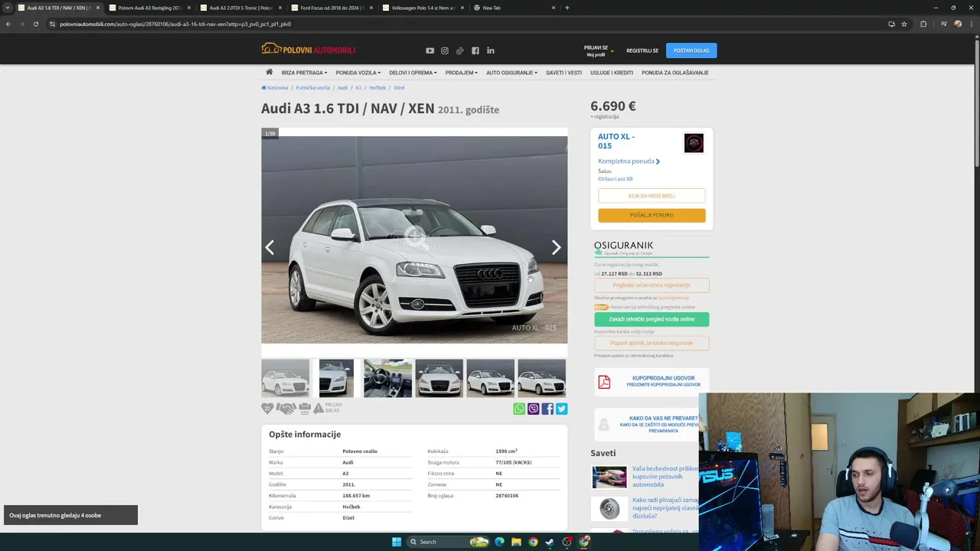
Task: Click the AUTO XL dealer logo
Action: pos(694,143)
